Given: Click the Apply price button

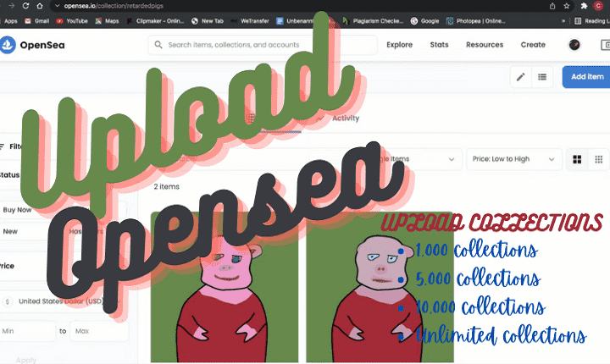Looking at the screenshot, I should pos(26,360).
